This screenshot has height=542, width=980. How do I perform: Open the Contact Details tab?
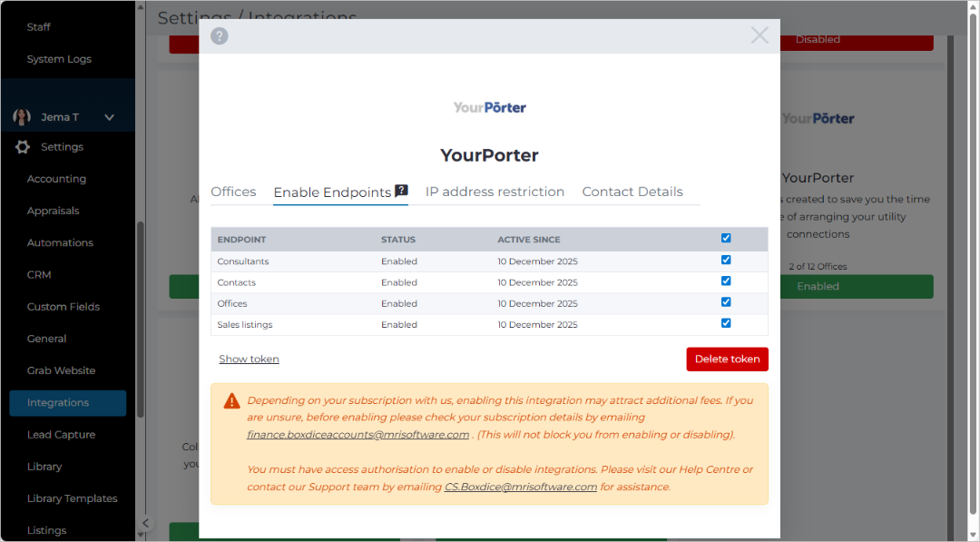tap(632, 192)
